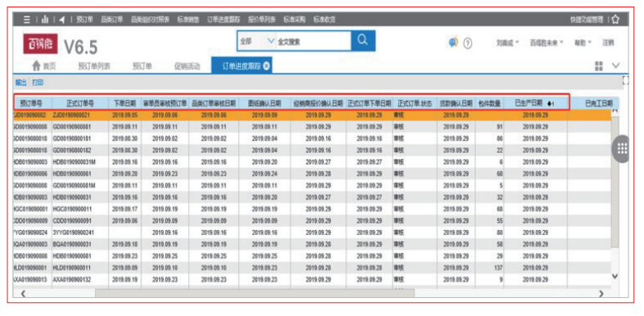Expand the tab list chevron
The width and height of the screenshot is (644, 316).
pos(615,65)
